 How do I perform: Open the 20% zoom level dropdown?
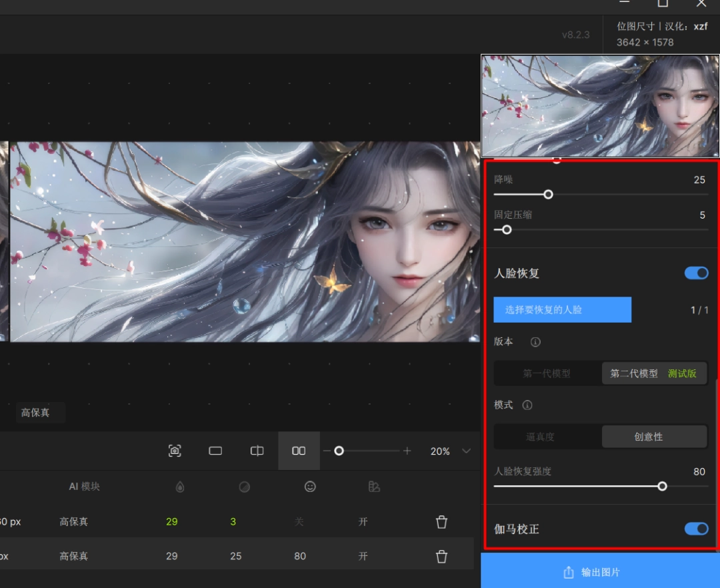pos(466,451)
